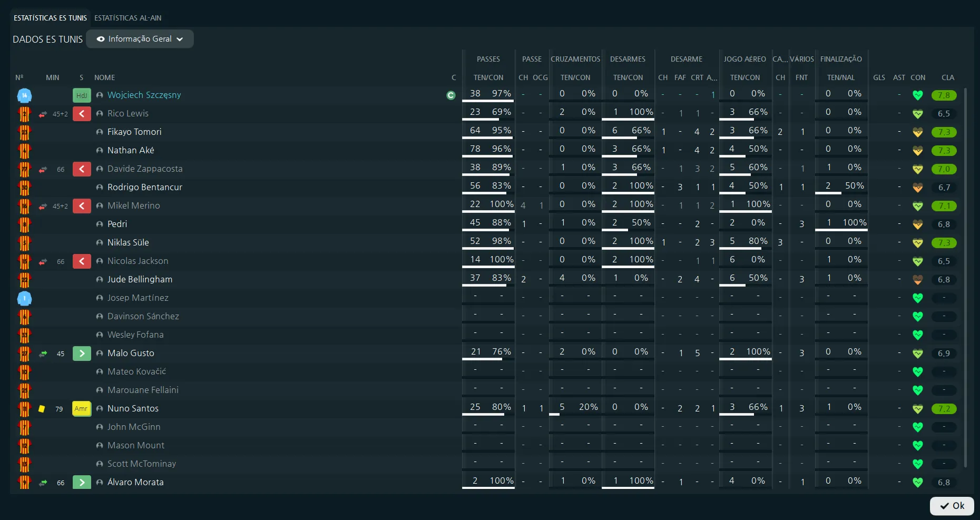Click the captain C icon for Szczęsny
The image size is (980, 520).
[450, 95]
